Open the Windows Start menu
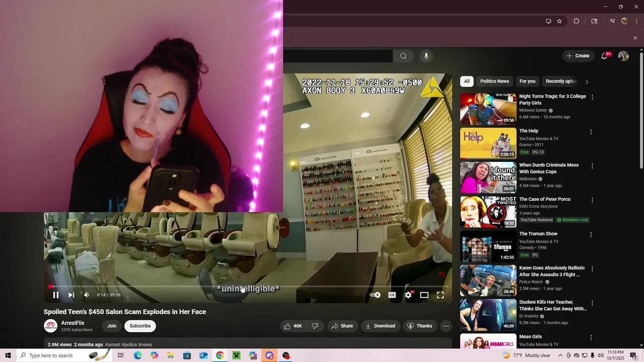Viewport: 644px width, 362px height. coord(8,355)
